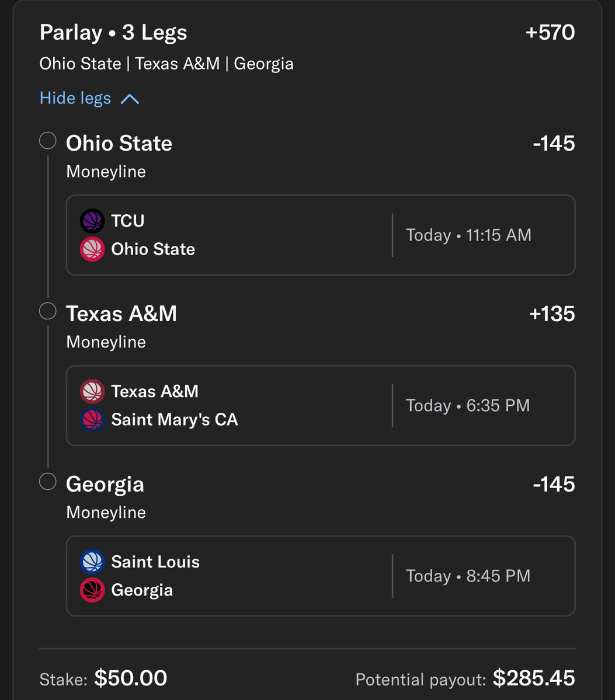
Task: Click the Texas A&M +135 odds value
Action: (x=552, y=314)
